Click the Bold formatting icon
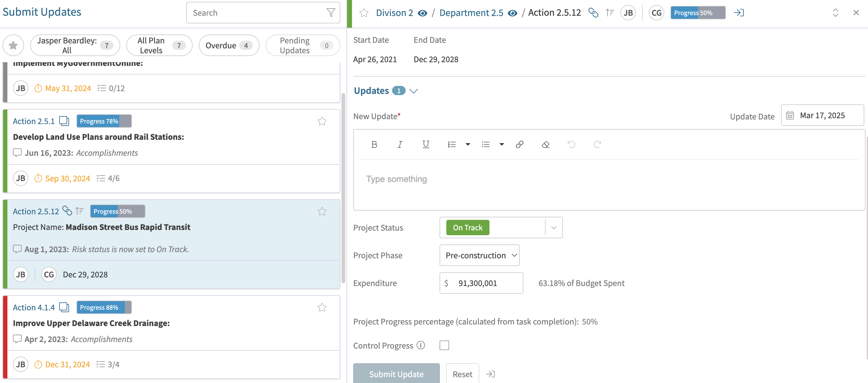 [374, 144]
